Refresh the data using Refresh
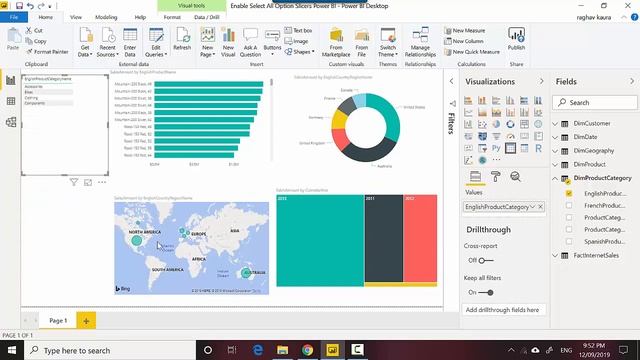Screen dimensions: 640x360 [x=182, y=40]
